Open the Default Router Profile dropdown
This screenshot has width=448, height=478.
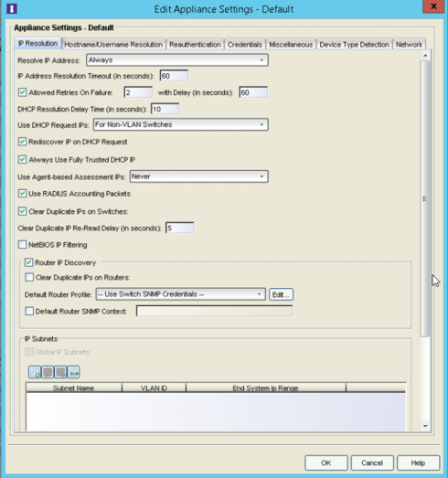coord(180,294)
